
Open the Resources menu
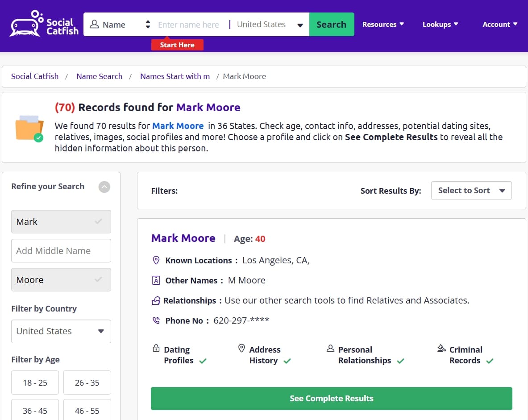pyautogui.click(x=383, y=24)
